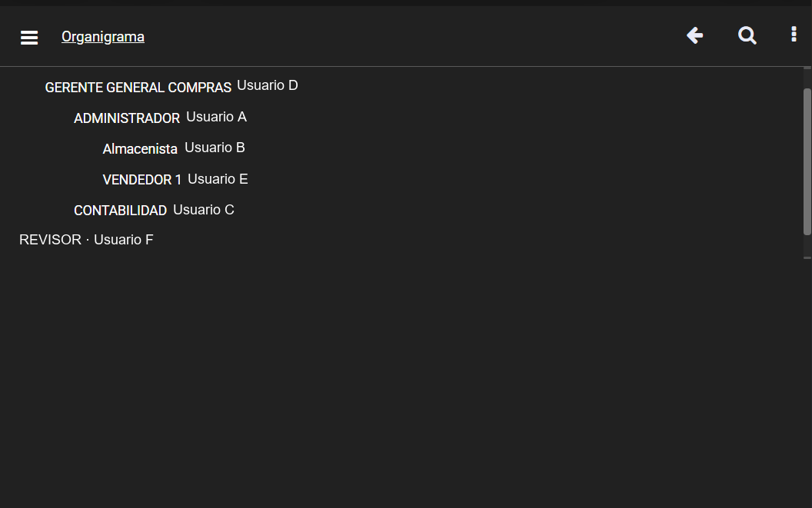Open search with the magnifier icon
812x508 pixels.
[x=747, y=35]
